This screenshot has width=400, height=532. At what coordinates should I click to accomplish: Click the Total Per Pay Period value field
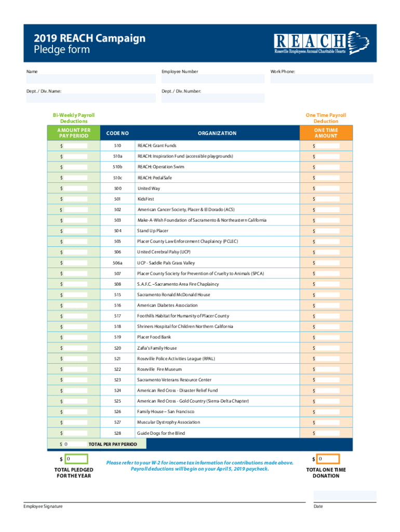point(75,444)
